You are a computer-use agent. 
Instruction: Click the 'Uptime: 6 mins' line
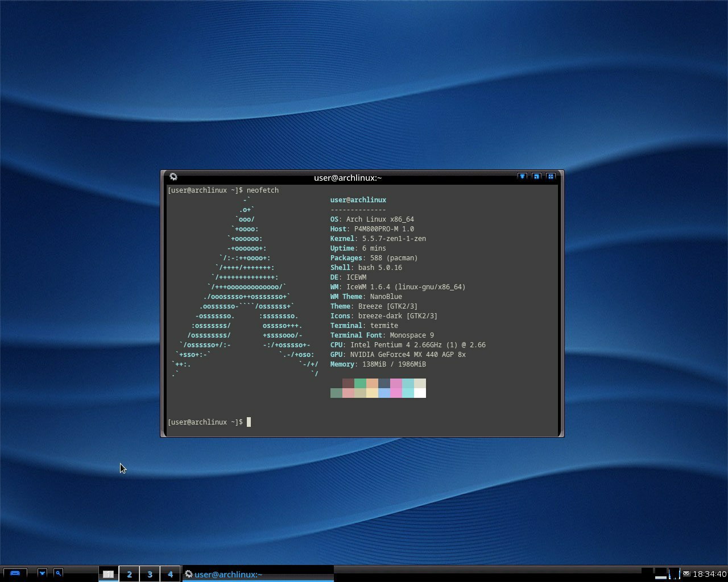tap(358, 248)
